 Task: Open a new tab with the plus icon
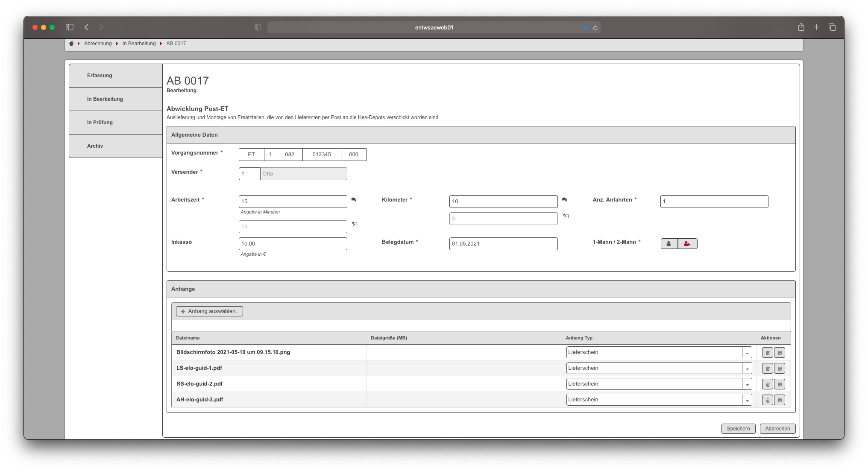pyautogui.click(x=816, y=27)
